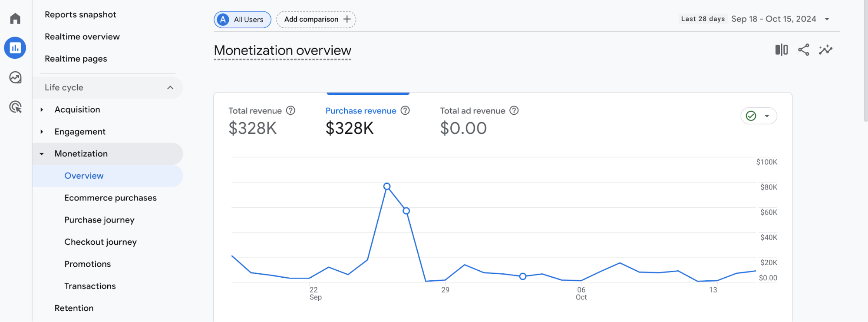The image size is (868, 322).
Task: Click the $100K axis label
Action: [767, 162]
